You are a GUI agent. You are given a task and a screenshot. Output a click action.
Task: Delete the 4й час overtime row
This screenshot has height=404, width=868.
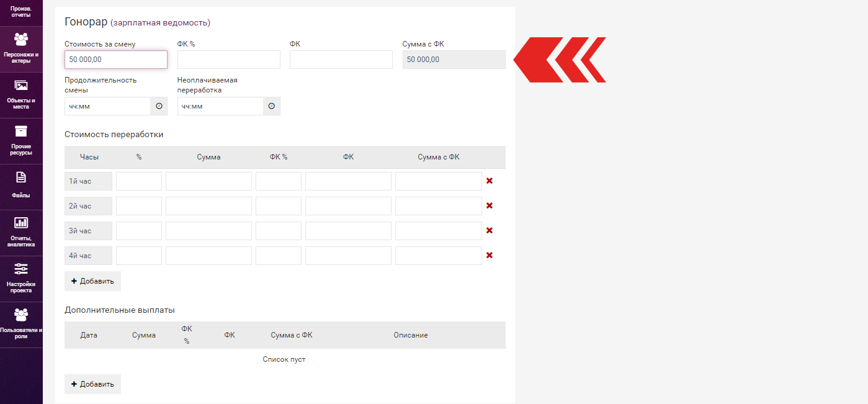[x=489, y=255]
